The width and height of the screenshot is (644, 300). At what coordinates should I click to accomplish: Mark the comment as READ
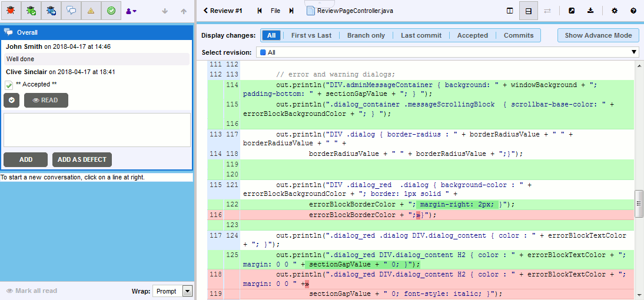click(x=46, y=100)
